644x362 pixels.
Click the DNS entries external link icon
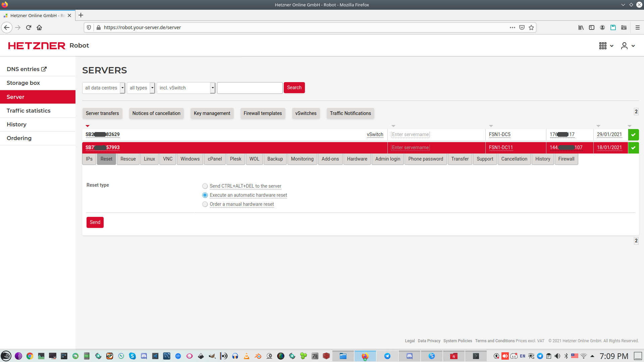pyautogui.click(x=44, y=69)
